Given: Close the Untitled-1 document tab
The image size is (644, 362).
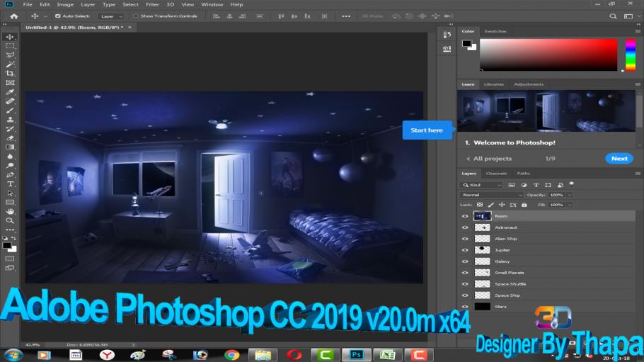Looking at the screenshot, I should coord(130,27).
